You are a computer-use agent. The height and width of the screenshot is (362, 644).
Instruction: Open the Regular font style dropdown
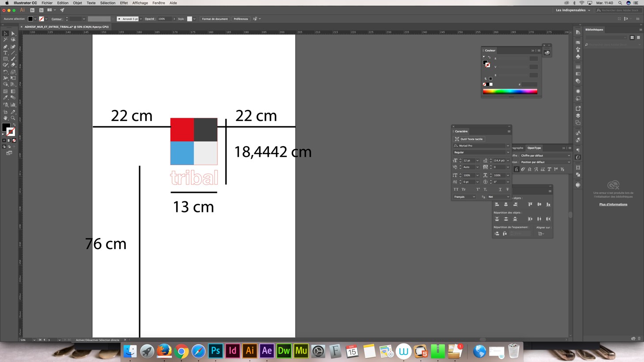[x=508, y=152]
